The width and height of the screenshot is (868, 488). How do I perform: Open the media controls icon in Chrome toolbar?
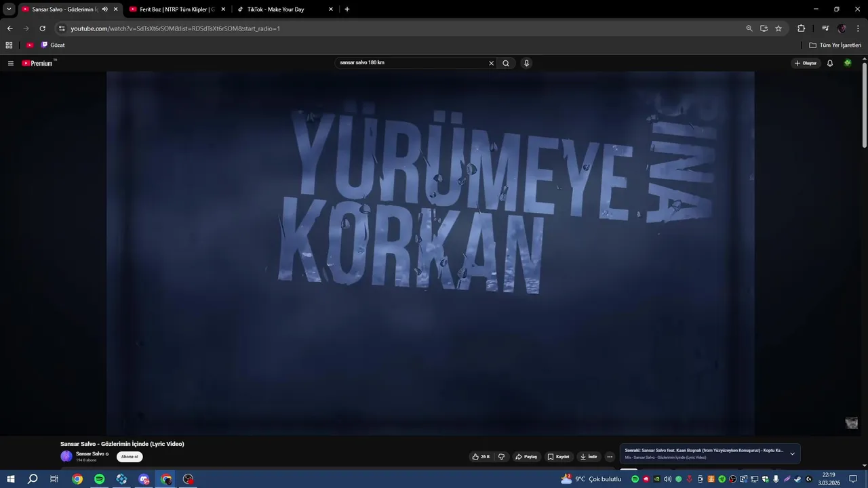coord(825,28)
